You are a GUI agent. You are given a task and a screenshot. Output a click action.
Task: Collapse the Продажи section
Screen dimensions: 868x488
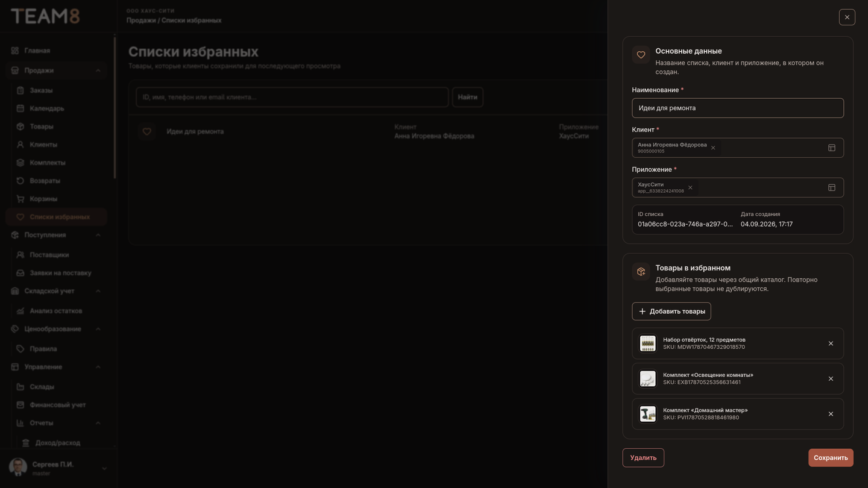[x=98, y=70]
